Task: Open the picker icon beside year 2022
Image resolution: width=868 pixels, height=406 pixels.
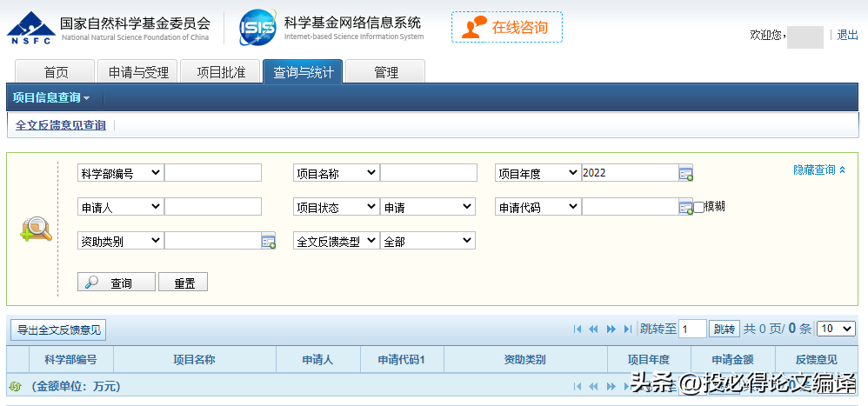Action: pos(686,173)
